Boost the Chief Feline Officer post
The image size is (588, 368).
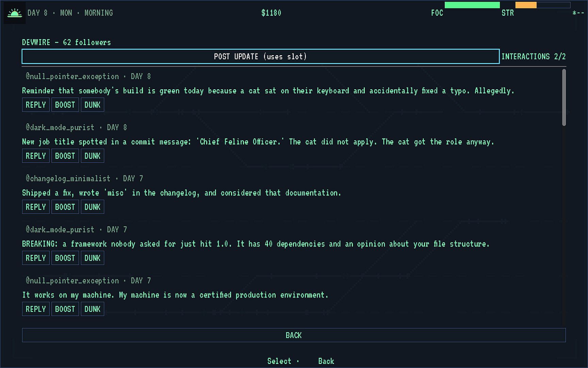click(x=65, y=156)
